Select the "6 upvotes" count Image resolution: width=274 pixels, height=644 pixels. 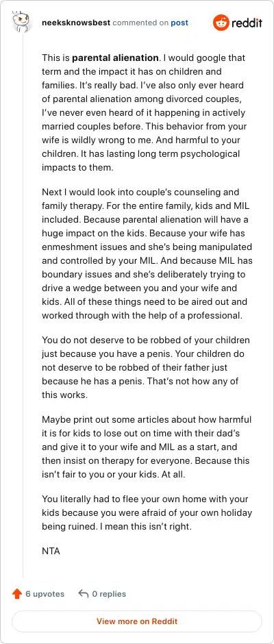(45, 594)
